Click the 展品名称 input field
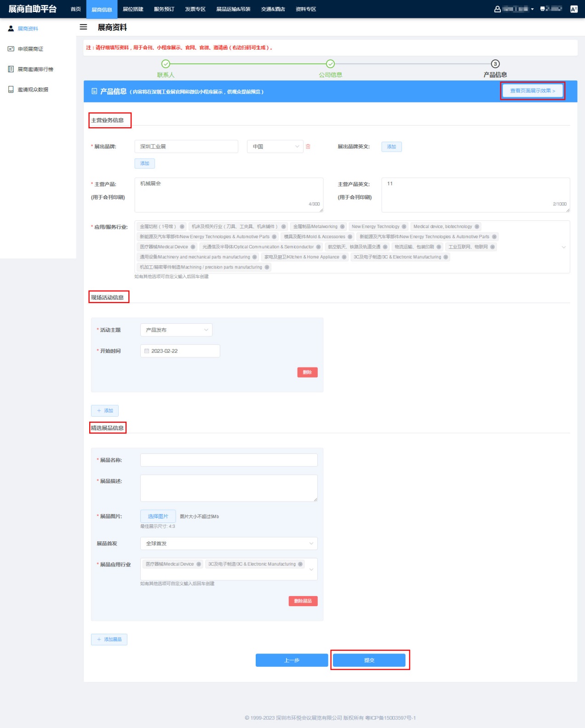 229,460
